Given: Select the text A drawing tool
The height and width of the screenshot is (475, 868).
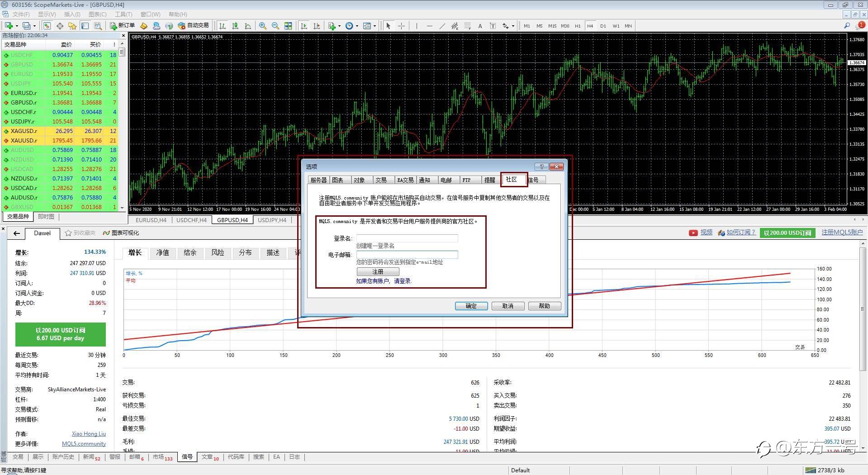Looking at the screenshot, I should [480, 26].
